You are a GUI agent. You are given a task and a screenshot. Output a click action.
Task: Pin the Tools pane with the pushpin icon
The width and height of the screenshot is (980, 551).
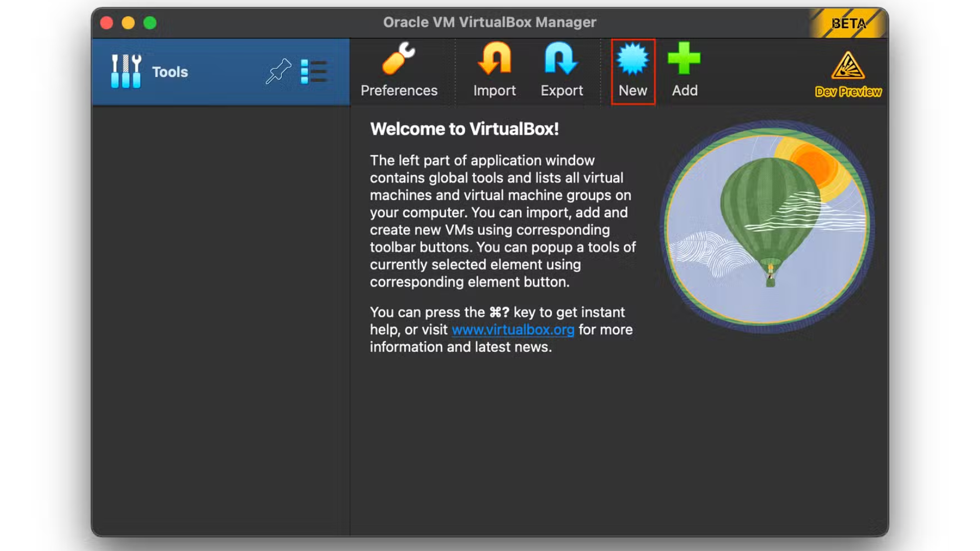pyautogui.click(x=278, y=71)
